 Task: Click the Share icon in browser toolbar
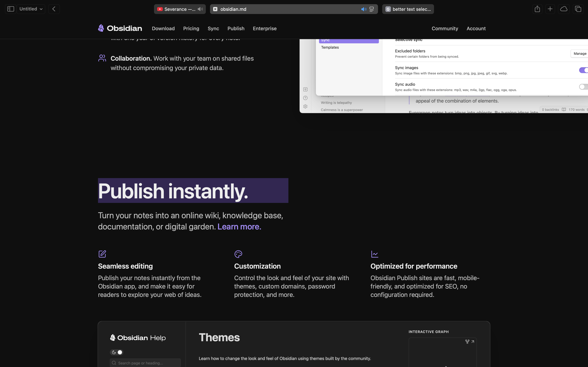point(537,9)
